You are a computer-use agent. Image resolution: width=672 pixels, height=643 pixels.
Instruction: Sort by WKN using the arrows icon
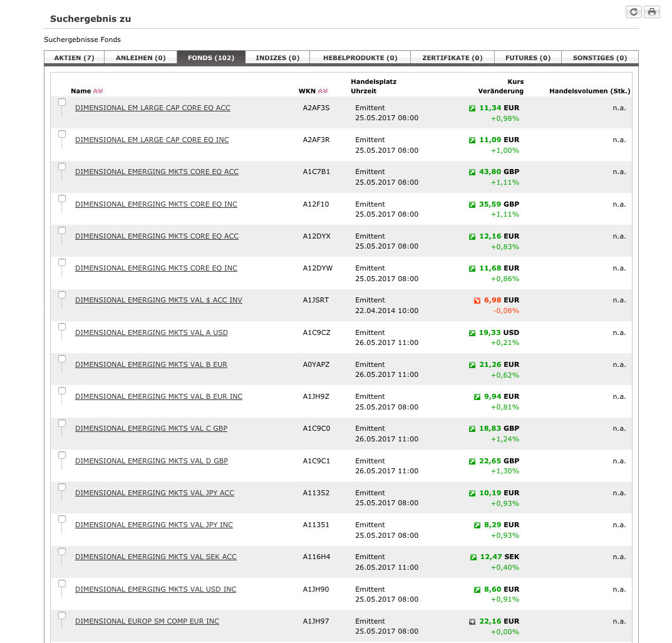(x=323, y=91)
